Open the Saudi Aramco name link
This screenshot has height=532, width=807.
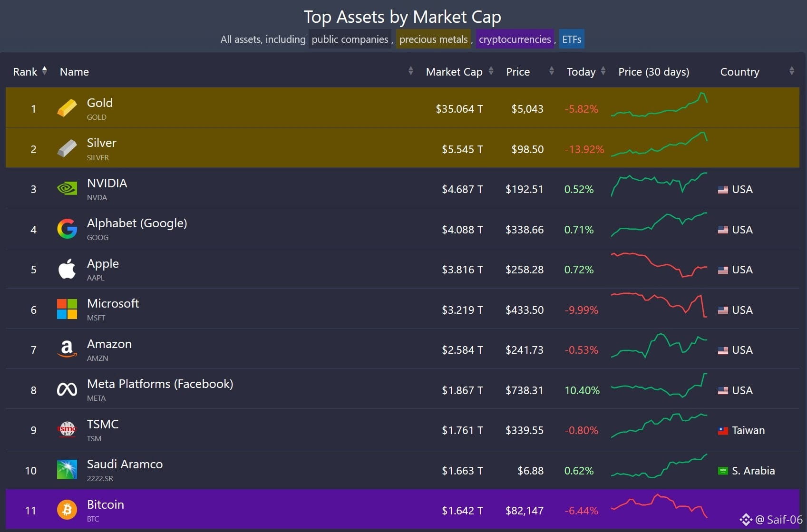tap(125, 464)
